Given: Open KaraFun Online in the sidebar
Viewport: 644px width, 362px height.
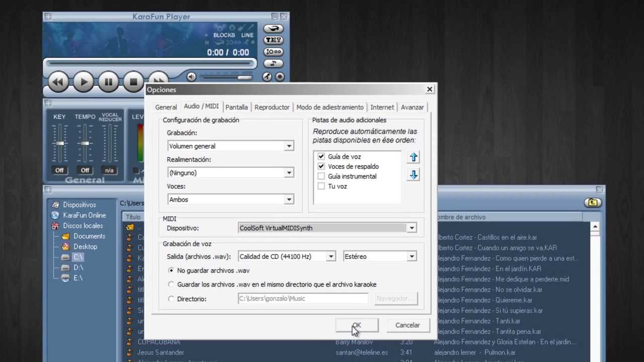Looking at the screenshot, I should tap(85, 215).
